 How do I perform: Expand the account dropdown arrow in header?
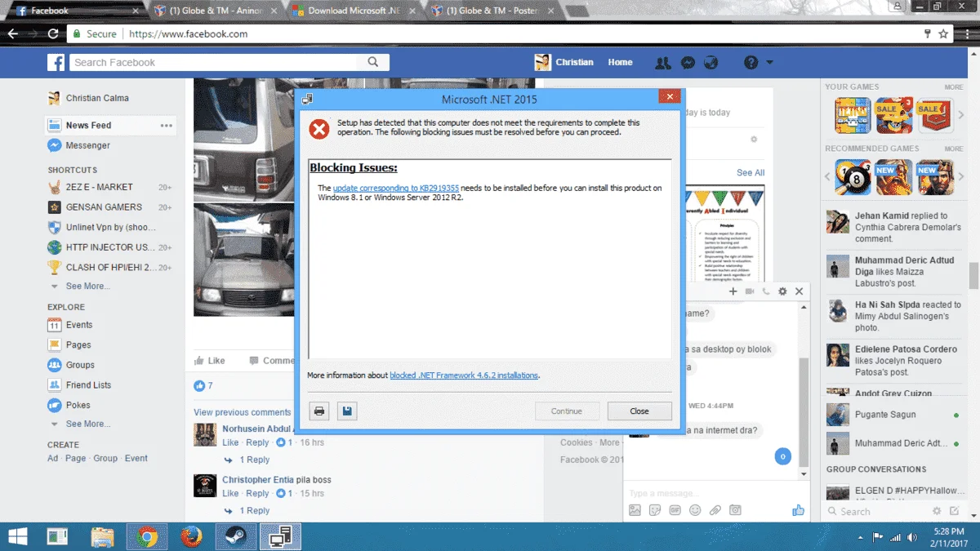[769, 63]
